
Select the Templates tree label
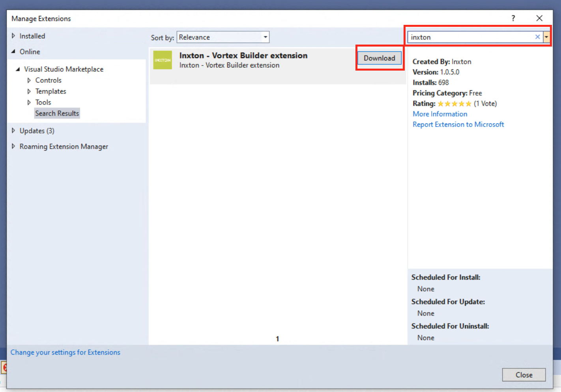click(51, 91)
